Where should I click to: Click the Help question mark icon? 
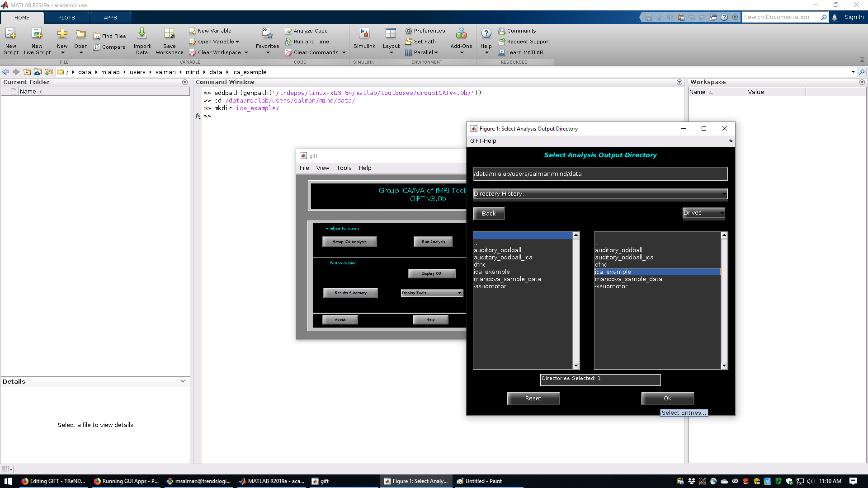click(x=486, y=33)
